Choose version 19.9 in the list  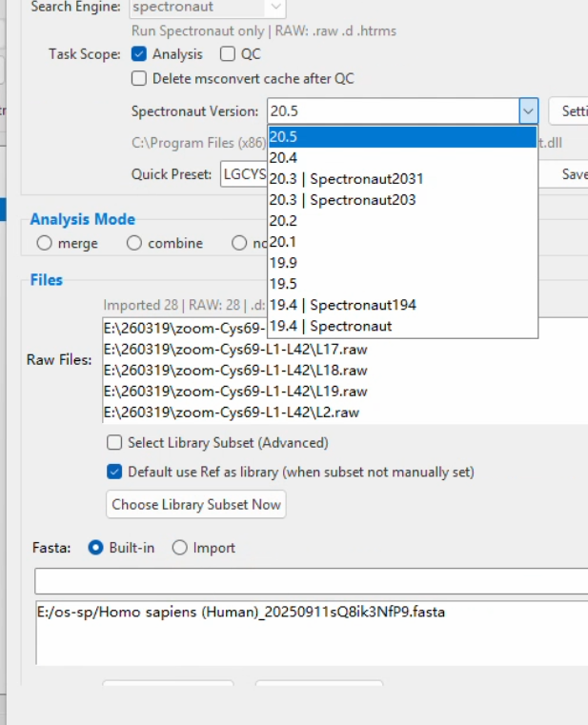tap(402, 263)
